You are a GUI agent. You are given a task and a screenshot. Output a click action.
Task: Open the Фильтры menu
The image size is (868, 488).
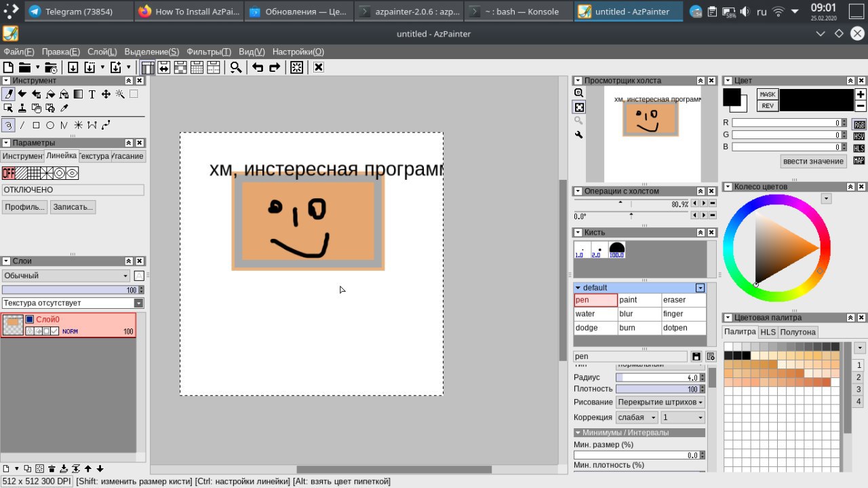pyautogui.click(x=209, y=52)
